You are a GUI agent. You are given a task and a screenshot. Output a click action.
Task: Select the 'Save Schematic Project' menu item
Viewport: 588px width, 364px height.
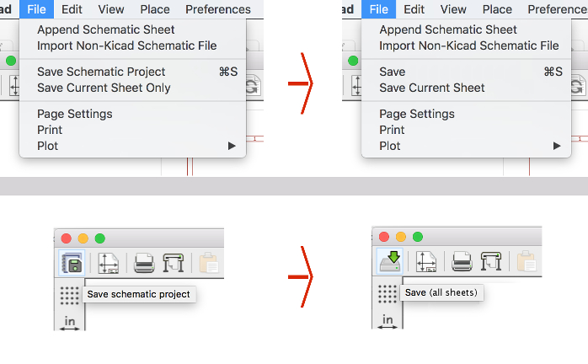click(101, 72)
